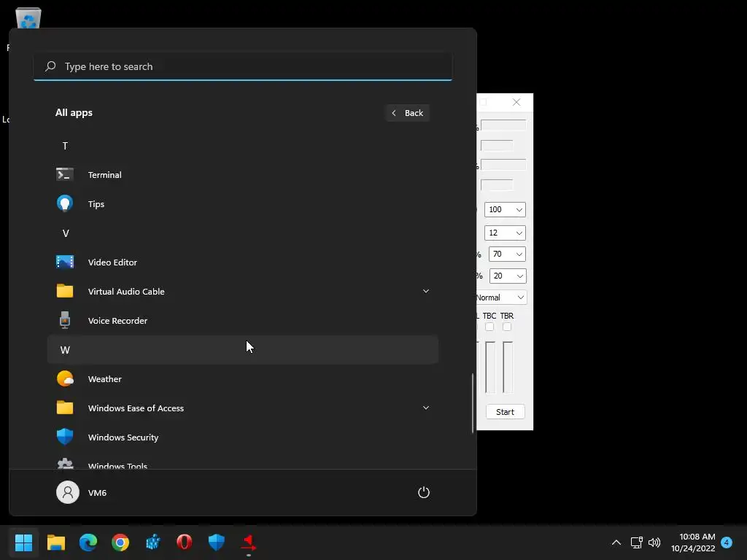
Task: Select the Tips label
Action: point(96,204)
